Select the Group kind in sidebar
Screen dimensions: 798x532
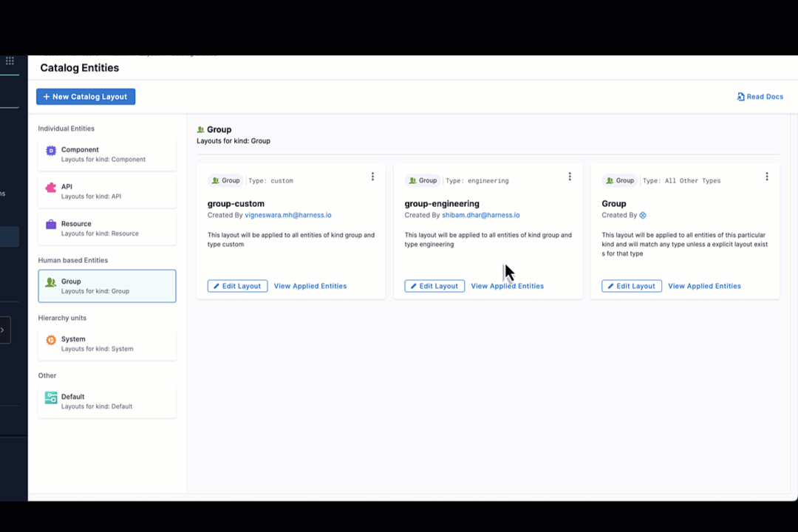tap(107, 286)
